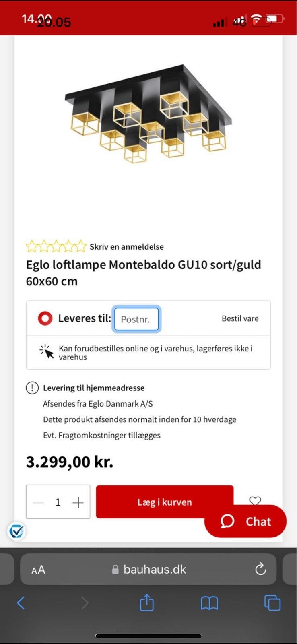
Task: Decrease quantity with minus button
Action: tap(38, 502)
